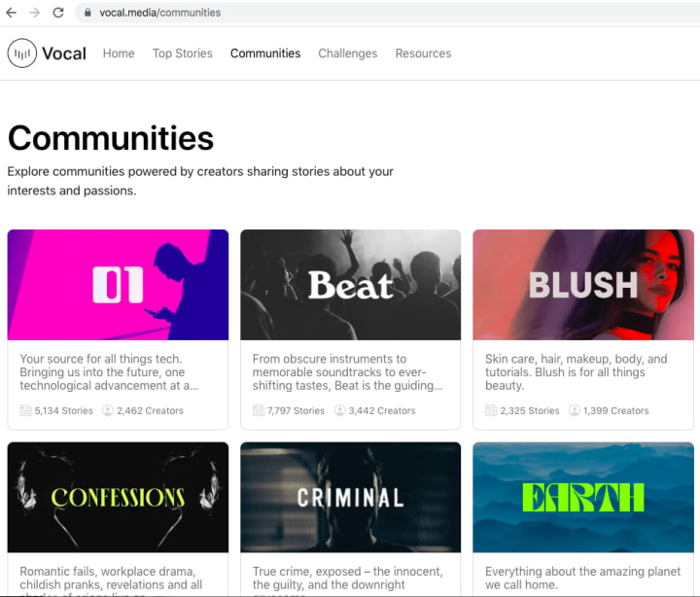The height and width of the screenshot is (597, 700).
Task: Click the stories icon beside 2,325 Stories
Action: 491,410
